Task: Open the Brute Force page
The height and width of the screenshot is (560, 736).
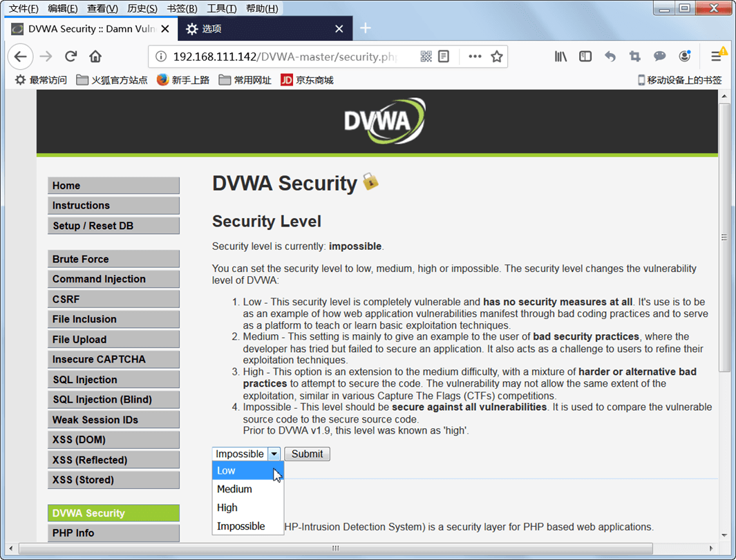Action: pos(113,259)
